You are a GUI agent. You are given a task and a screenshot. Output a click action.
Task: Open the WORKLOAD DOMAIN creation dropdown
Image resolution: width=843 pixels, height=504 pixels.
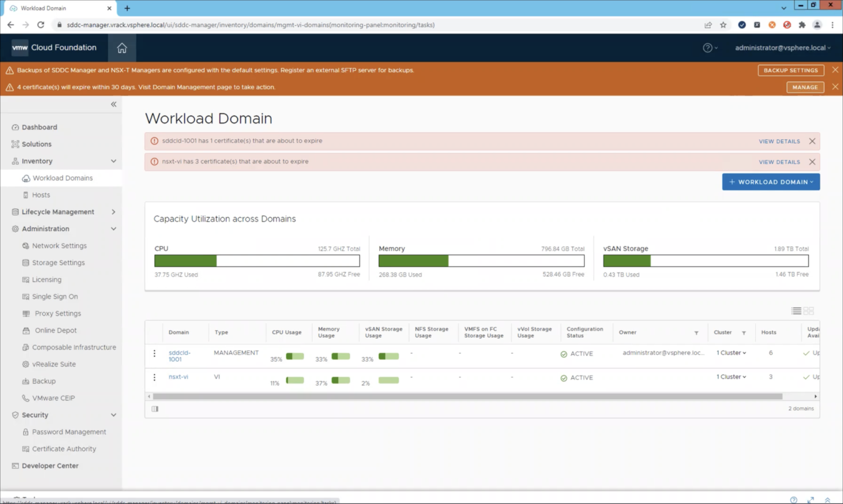(x=770, y=181)
